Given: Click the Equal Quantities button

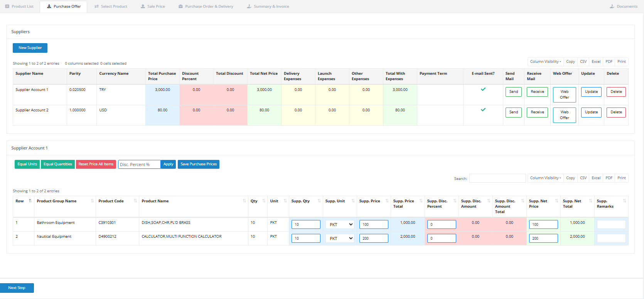Looking at the screenshot, I should tap(58, 164).
